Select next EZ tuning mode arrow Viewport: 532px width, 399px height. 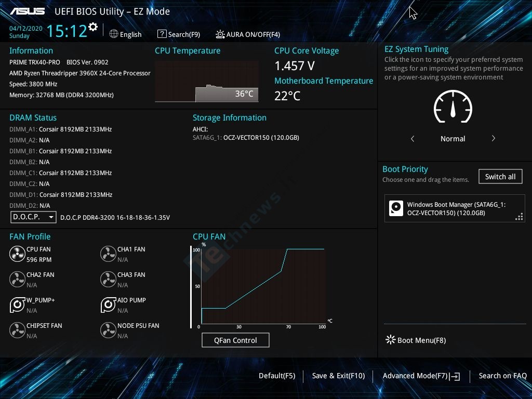click(494, 138)
